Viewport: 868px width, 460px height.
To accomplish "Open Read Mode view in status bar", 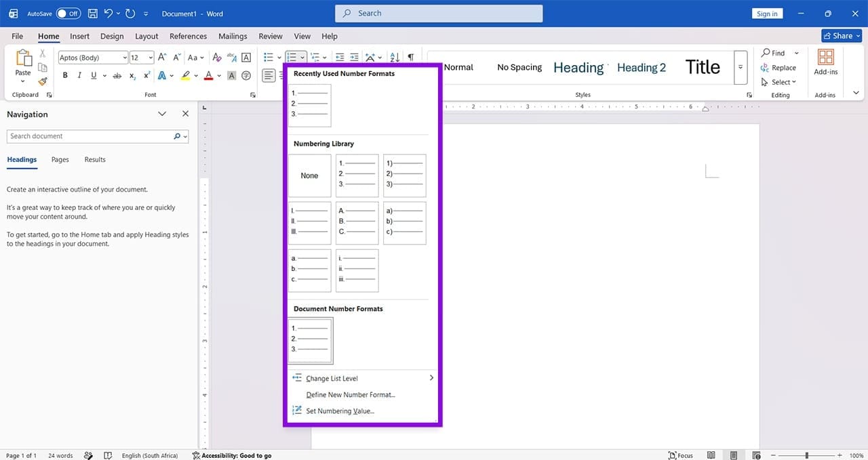I will pos(711,455).
